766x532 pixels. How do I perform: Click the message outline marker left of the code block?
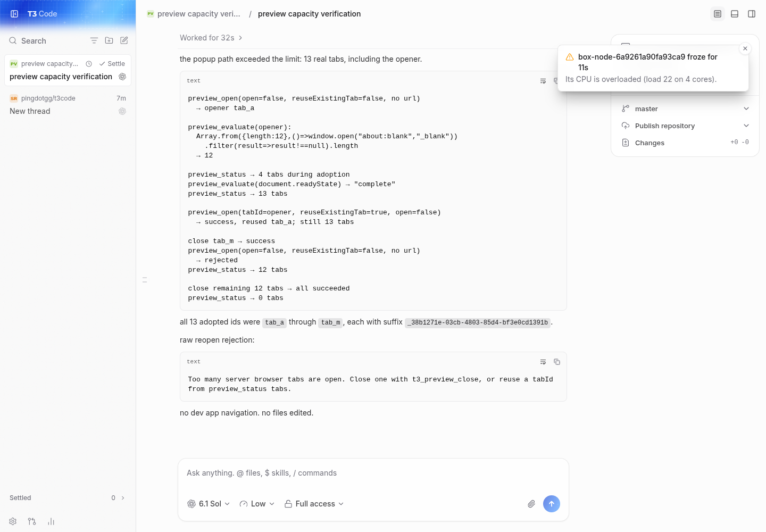(145, 279)
